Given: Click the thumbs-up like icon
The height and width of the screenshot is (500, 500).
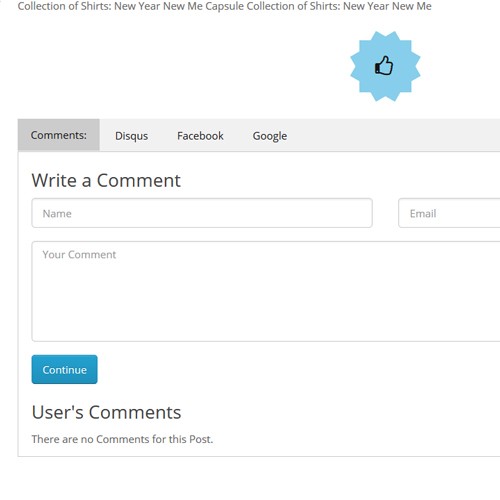Looking at the screenshot, I should point(384,65).
